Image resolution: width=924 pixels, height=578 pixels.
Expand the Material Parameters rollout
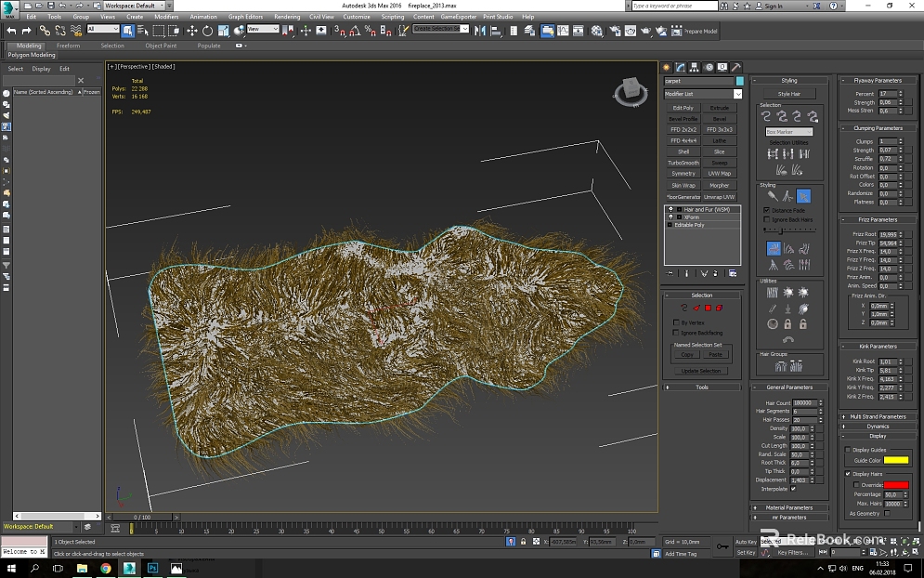click(x=789, y=507)
